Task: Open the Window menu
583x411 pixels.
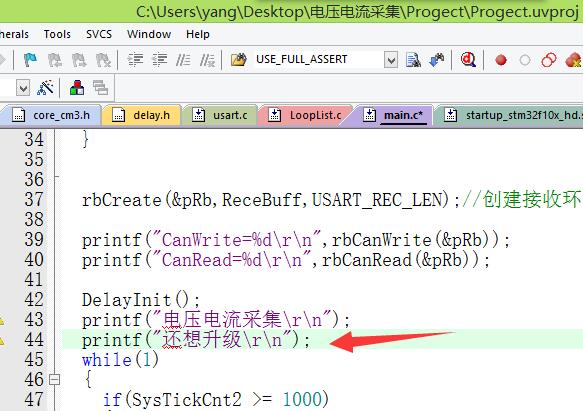Action: [x=149, y=34]
